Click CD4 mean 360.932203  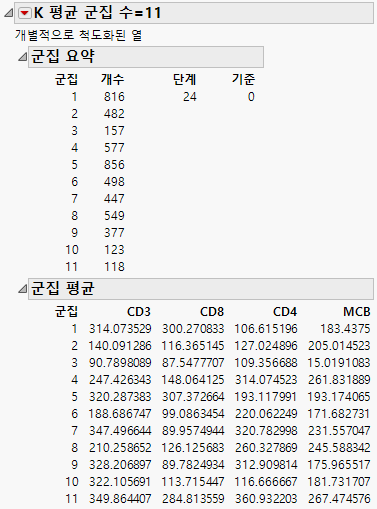[x=266, y=499]
